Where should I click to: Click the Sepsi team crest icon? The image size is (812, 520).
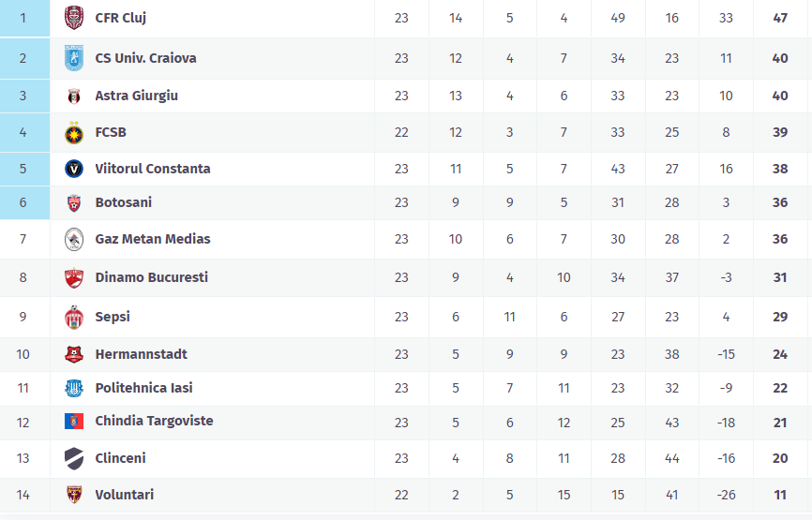(x=73, y=317)
